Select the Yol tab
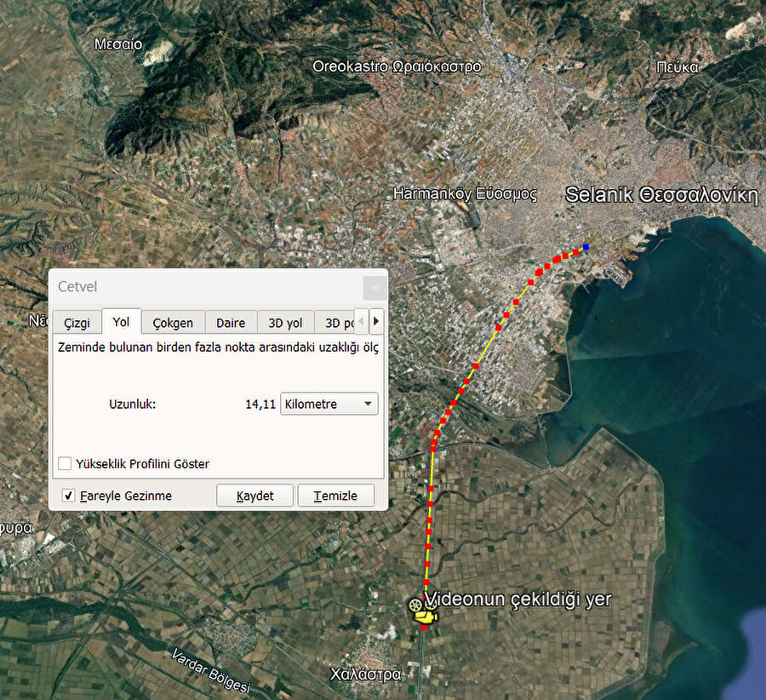 click(x=121, y=322)
